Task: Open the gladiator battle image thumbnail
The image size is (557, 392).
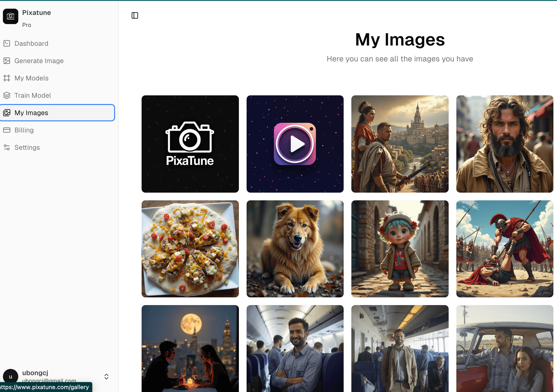Action: pyautogui.click(x=504, y=249)
